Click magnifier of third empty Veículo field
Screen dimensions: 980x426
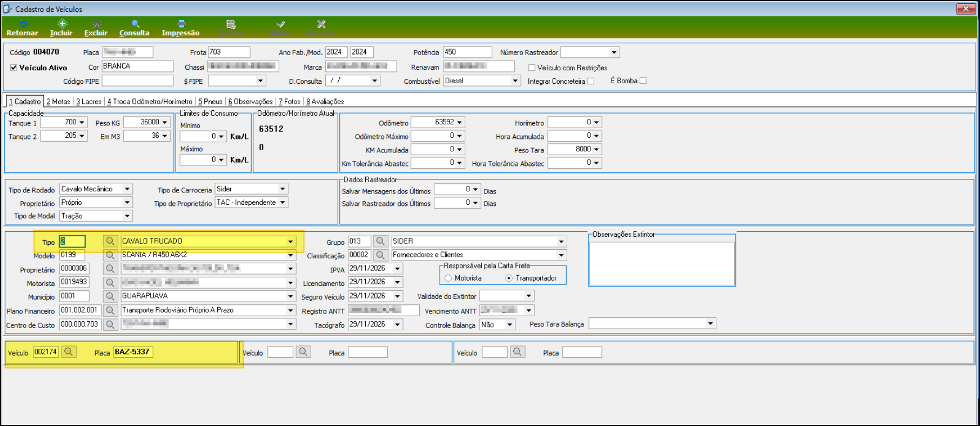tap(518, 352)
